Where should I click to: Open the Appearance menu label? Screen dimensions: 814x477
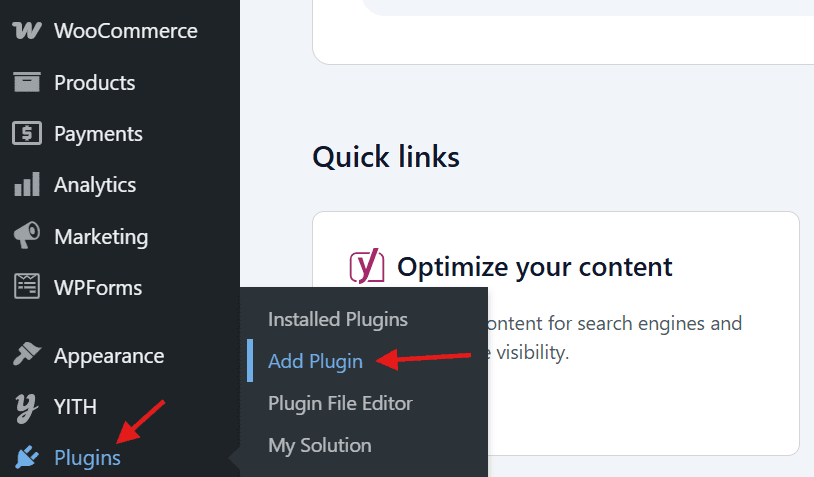click(x=109, y=356)
